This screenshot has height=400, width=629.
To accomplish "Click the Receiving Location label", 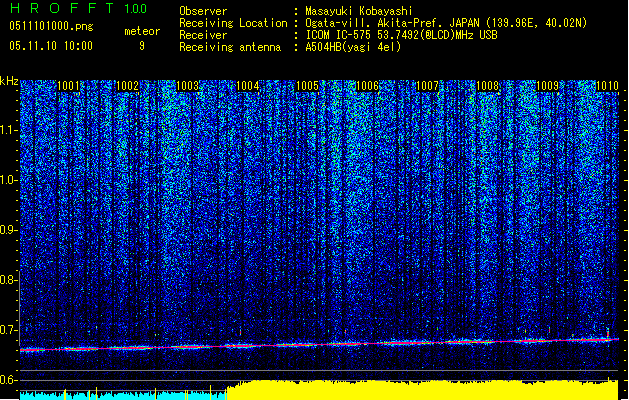I will pyautogui.click(x=233, y=23).
